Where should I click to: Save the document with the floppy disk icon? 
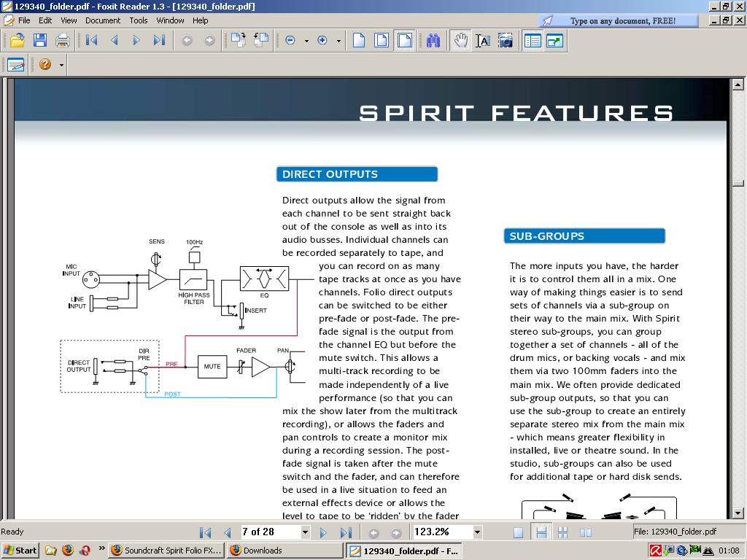(x=40, y=41)
